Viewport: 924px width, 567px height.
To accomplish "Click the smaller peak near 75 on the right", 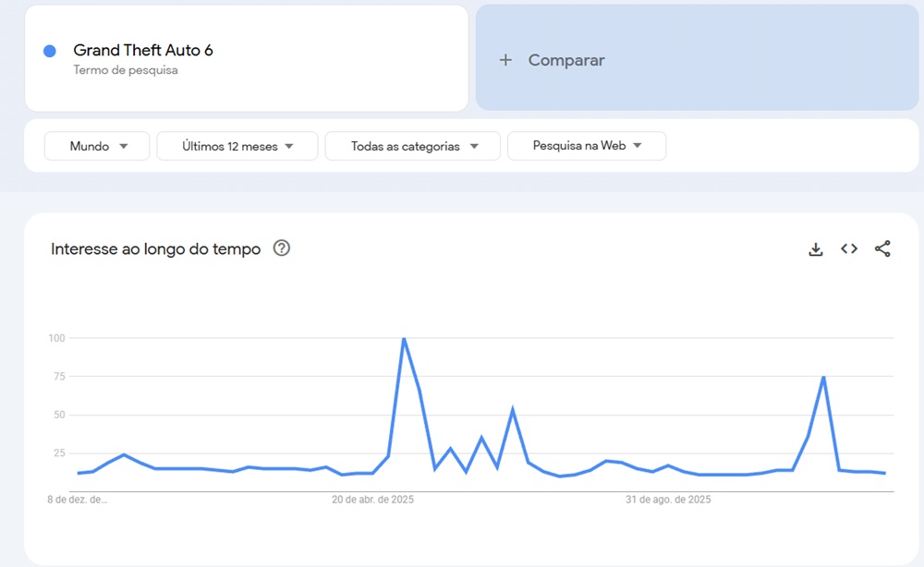I will point(821,377).
